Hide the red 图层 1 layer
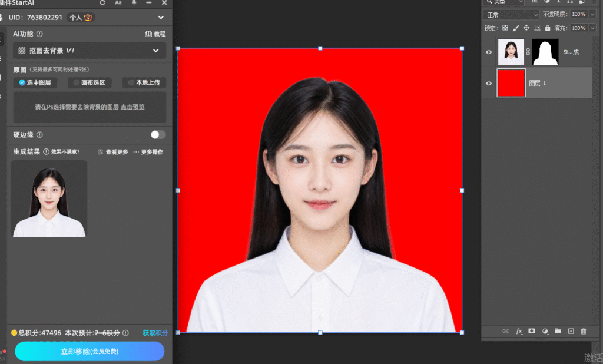Viewport: 603px width, 364px height. point(489,83)
